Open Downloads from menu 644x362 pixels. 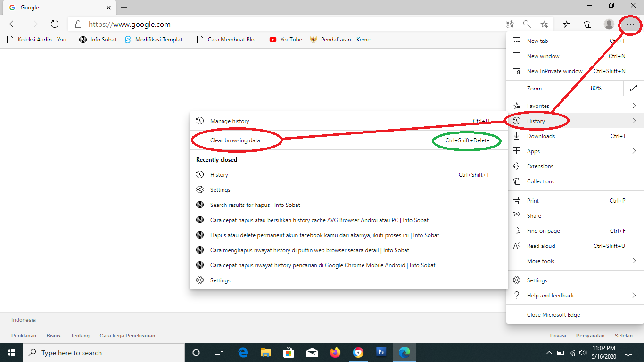tap(575, 136)
